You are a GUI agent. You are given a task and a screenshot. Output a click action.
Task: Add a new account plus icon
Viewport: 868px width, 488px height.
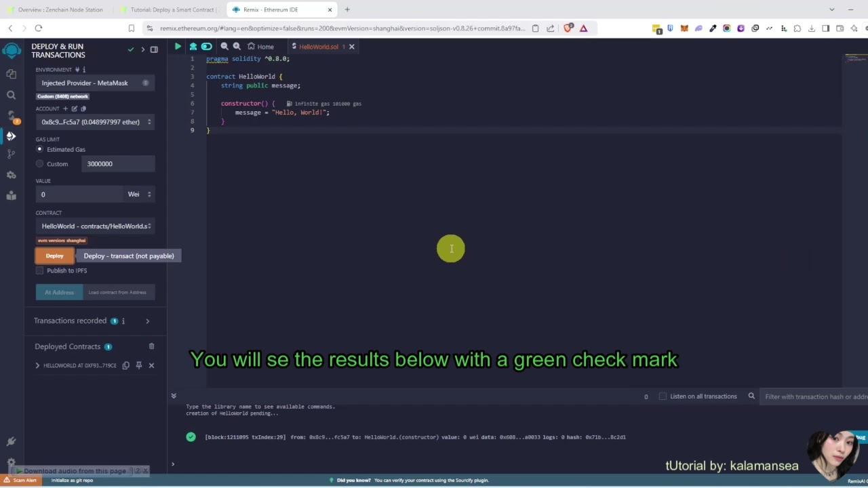pyautogui.click(x=66, y=108)
